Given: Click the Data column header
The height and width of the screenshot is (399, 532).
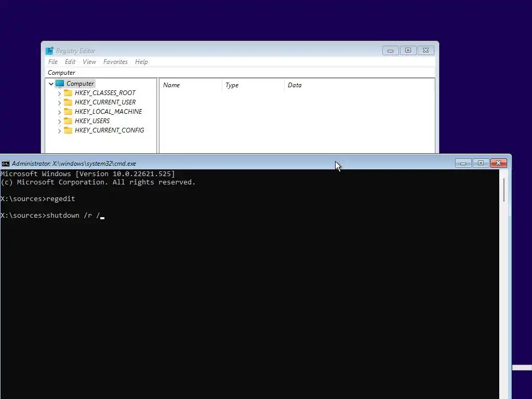Looking at the screenshot, I should 360,85.
